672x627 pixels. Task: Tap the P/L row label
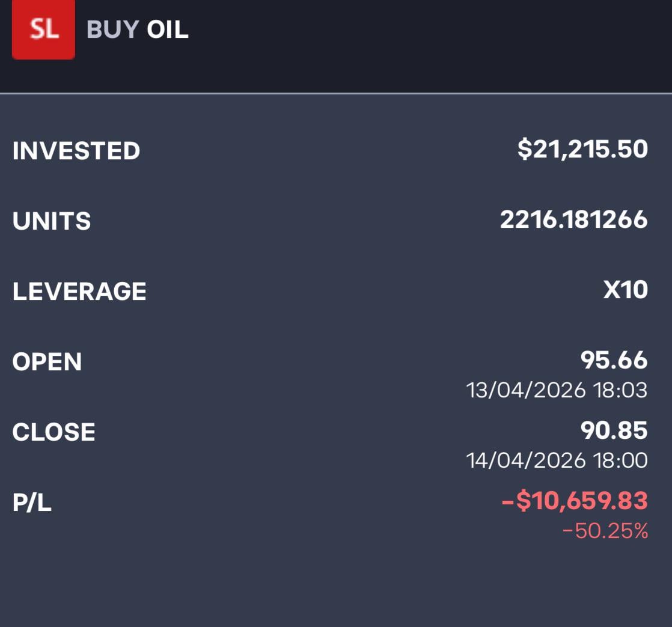32,503
